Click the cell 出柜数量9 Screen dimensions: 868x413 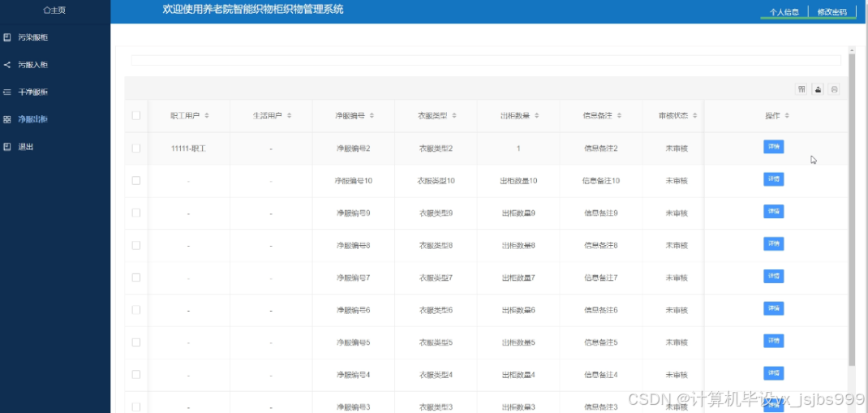[x=518, y=213]
